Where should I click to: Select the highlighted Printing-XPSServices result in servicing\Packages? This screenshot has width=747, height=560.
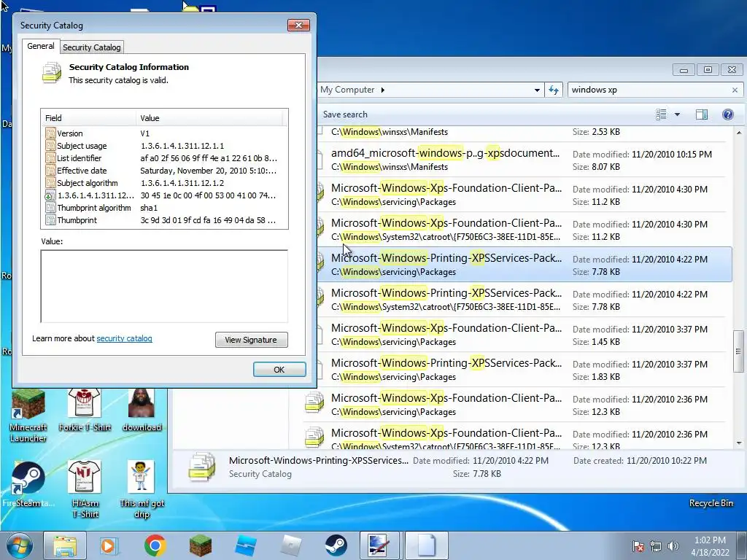pyautogui.click(x=524, y=264)
